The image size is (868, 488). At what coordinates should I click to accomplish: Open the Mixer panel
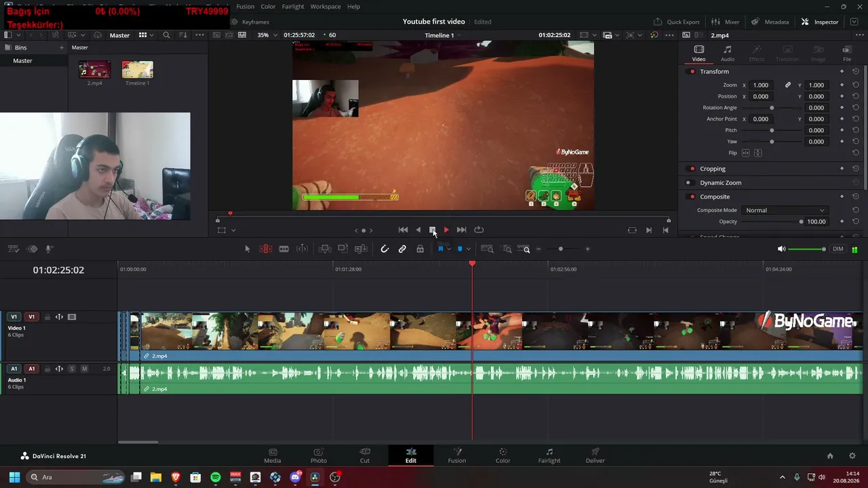[726, 22]
